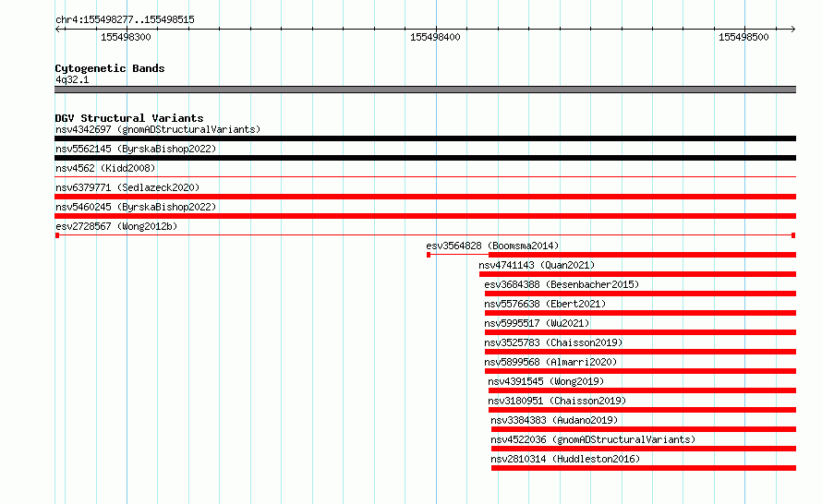The image size is (822, 504).
Task: Open the nsv4741143 (Quan2021) label
Action: (537, 265)
